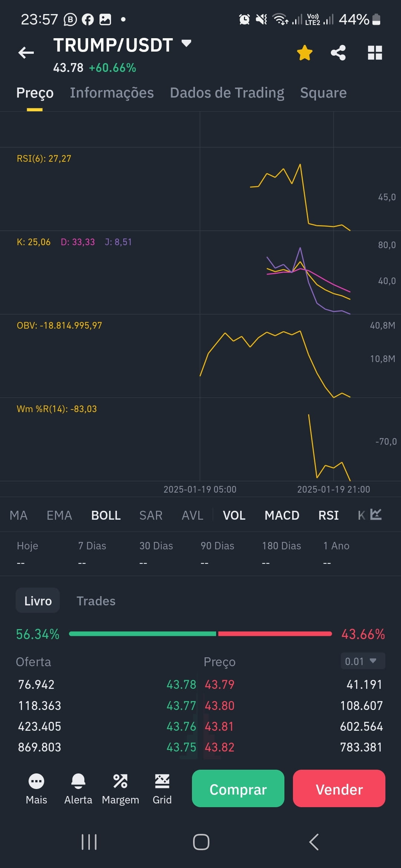Enable the EMA indicator
Screen dimensions: 401x868
click(x=59, y=515)
